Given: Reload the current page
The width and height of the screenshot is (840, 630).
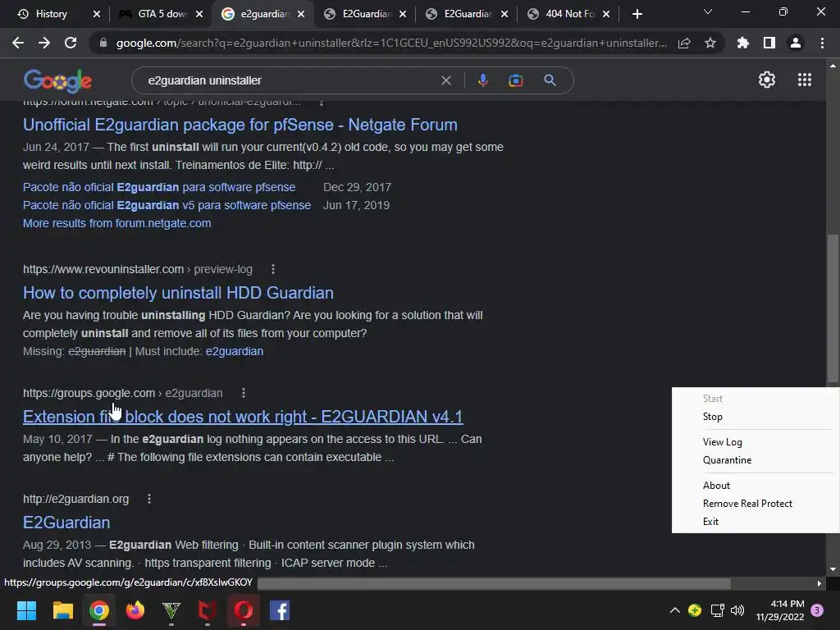Looking at the screenshot, I should (x=71, y=43).
